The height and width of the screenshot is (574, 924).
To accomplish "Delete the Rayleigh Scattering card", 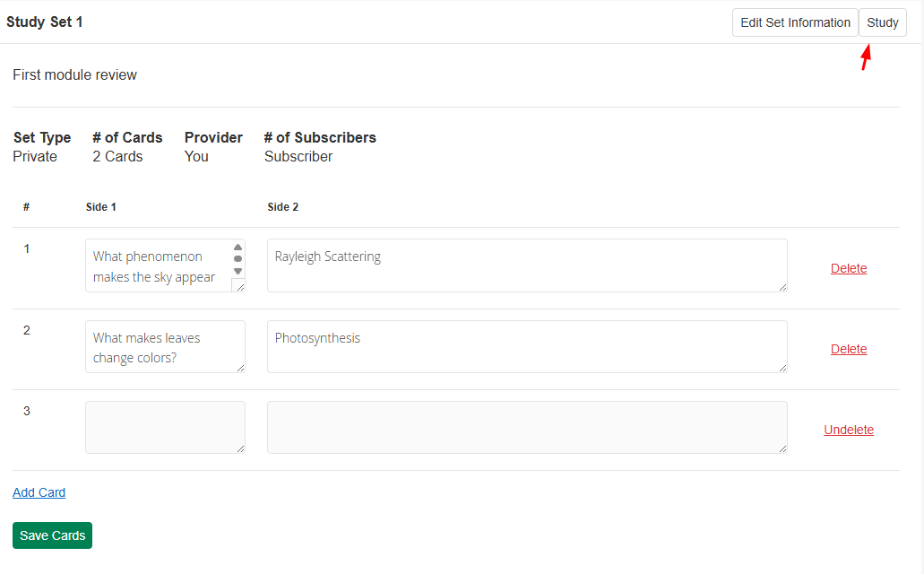I will tap(849, 268).
